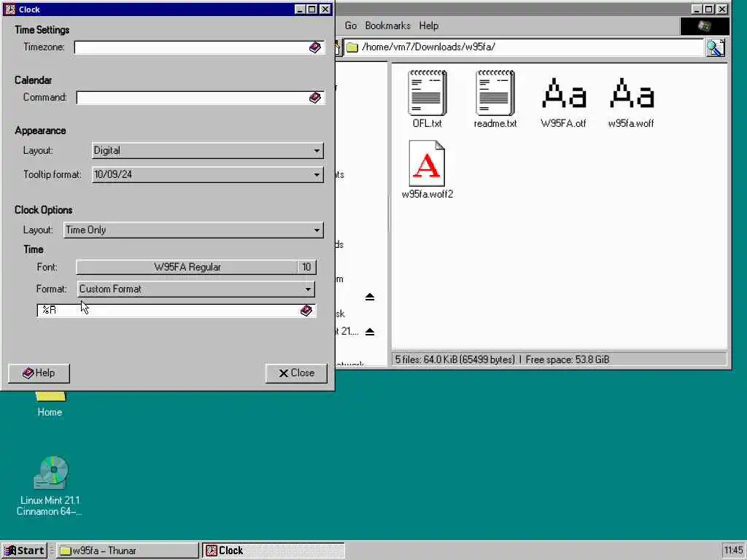The width and height of the screenshot is (747, 560).
Task: Select the w95fa.woff font file
Action: tap(631, 93)
